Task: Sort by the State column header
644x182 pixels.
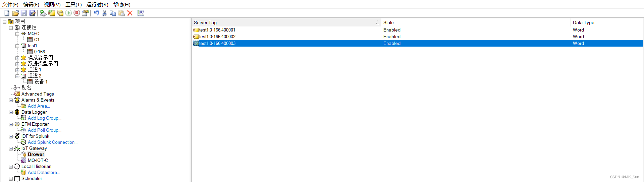Action: 476,22
